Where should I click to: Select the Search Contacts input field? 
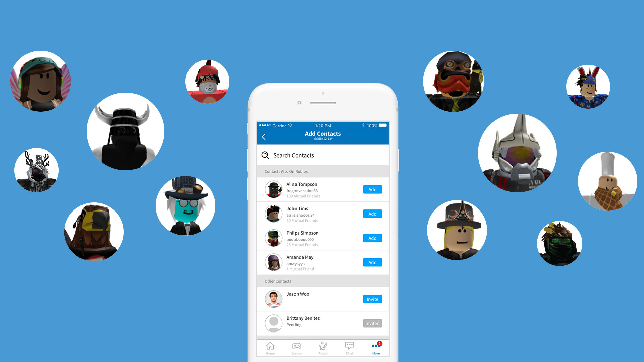[x=323, y=155]
